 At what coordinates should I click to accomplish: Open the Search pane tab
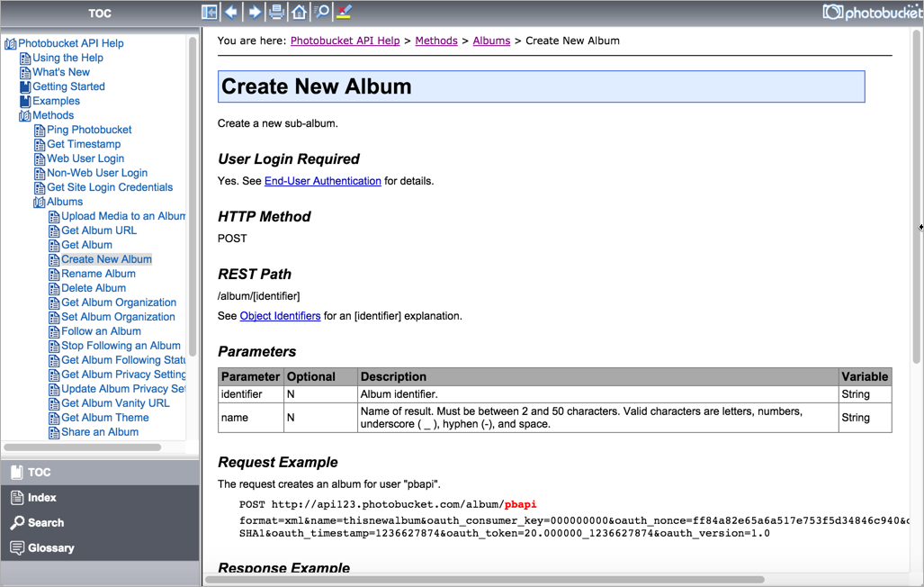[45, 522]
